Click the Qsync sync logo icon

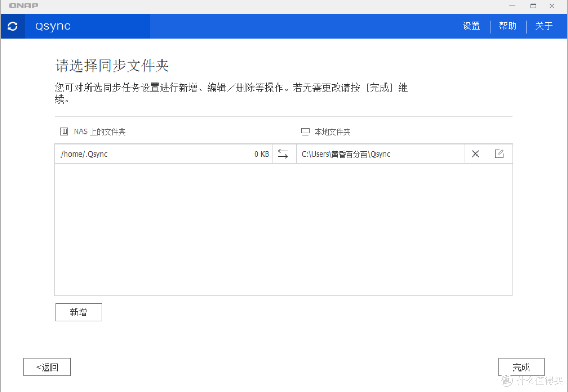click(13, 26)
